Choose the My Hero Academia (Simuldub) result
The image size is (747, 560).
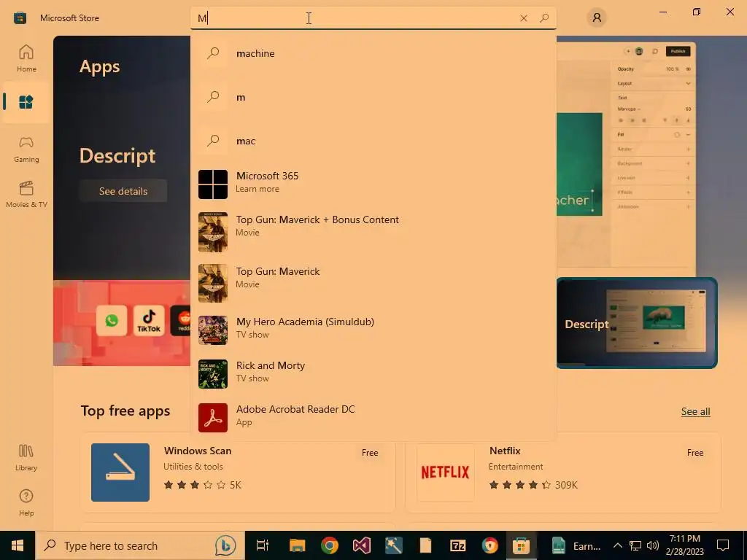tap(373, 330)
